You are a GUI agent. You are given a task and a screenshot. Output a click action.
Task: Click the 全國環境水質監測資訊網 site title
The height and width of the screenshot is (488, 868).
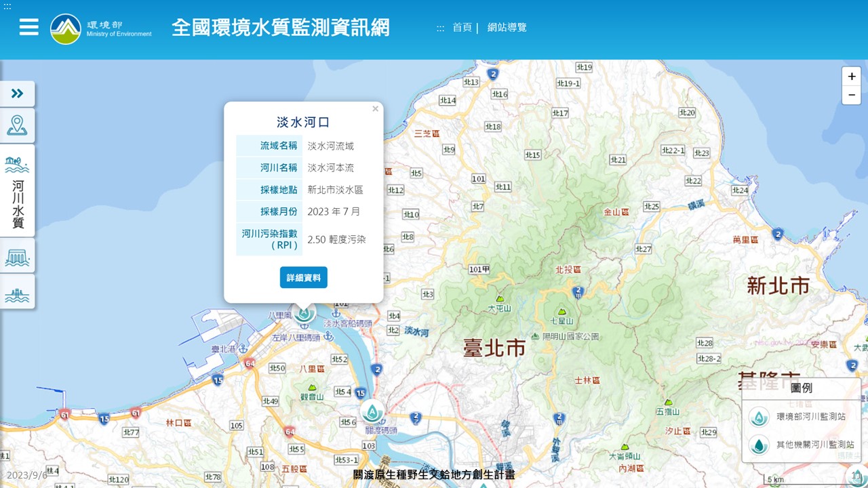[281, 28]
